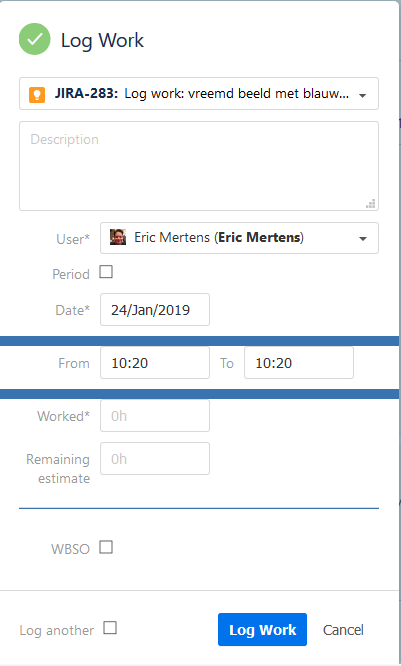Click the Cancel link
This screenshot has width=401, height=666.
(343, 630)
